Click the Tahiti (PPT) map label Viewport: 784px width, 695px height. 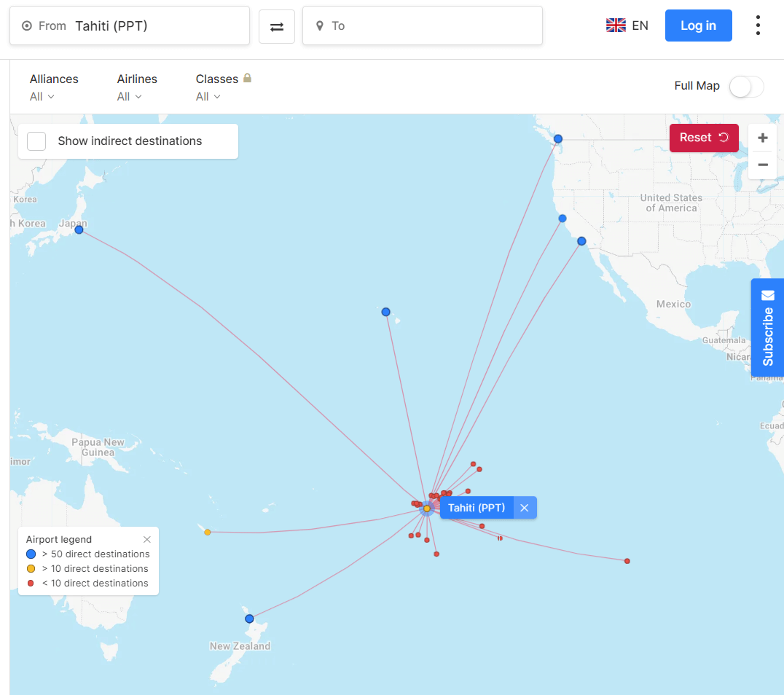[477, 507]
